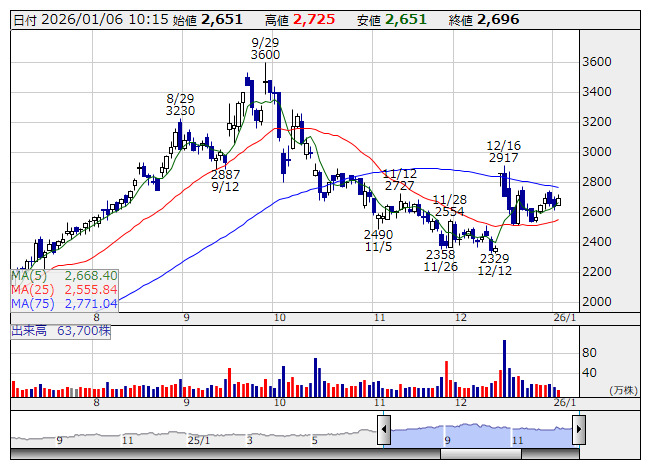Click the 2000 price axis label
Image resolution: width=653 pixels, height=470 pixels.
tap(597, 301)
